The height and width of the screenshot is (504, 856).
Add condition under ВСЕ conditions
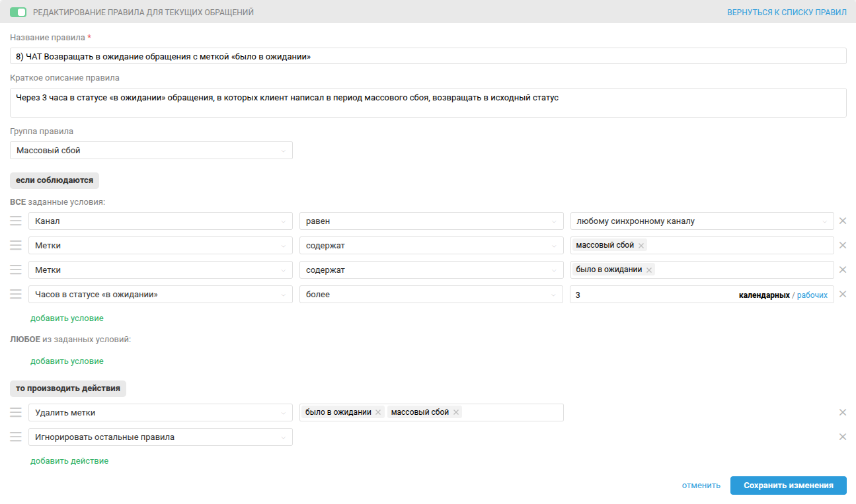(x=67, y=318)
